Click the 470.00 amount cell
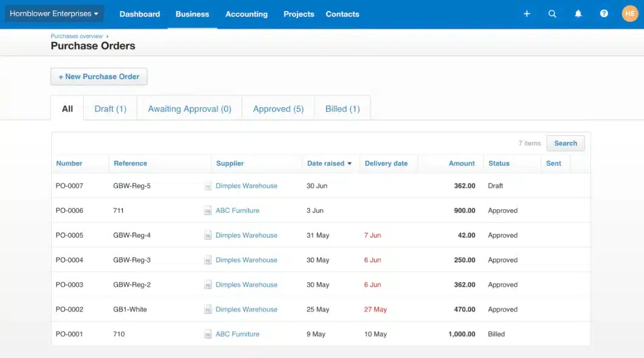 (465, 309)
